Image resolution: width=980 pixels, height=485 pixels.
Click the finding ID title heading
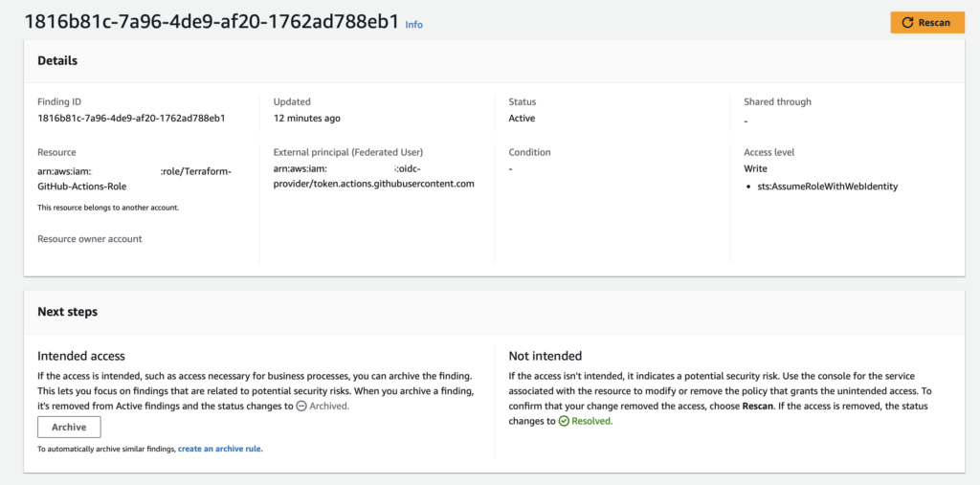211,22
